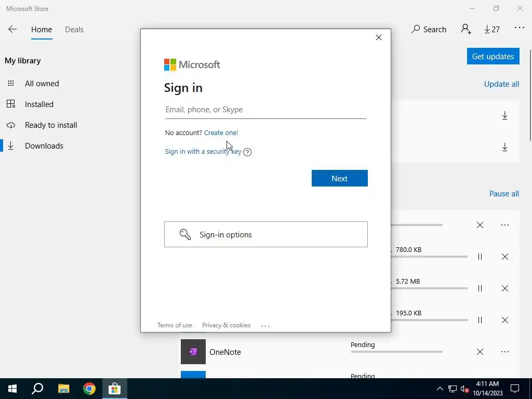The image size is (532, 399).
Task: Select All owned in My library
Action: click(x=42, y=84)
